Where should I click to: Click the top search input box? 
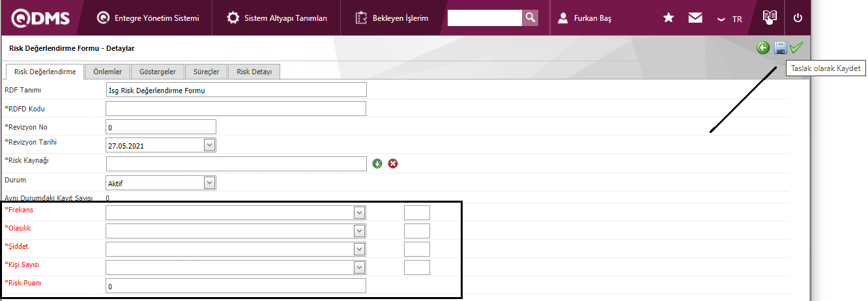(485, 18)
